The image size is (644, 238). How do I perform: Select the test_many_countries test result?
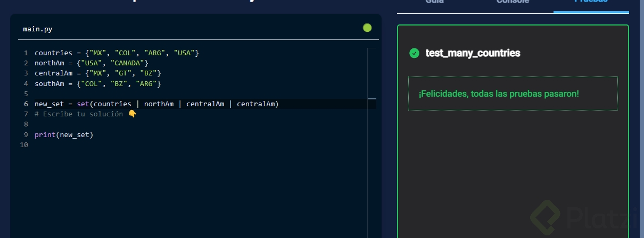coord(473,53)
